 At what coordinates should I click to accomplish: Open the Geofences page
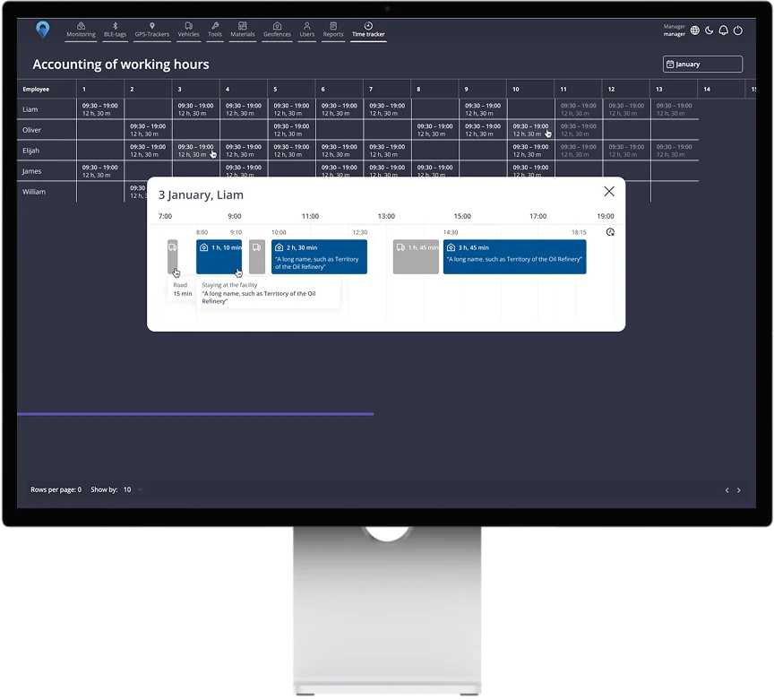point(277,30)
